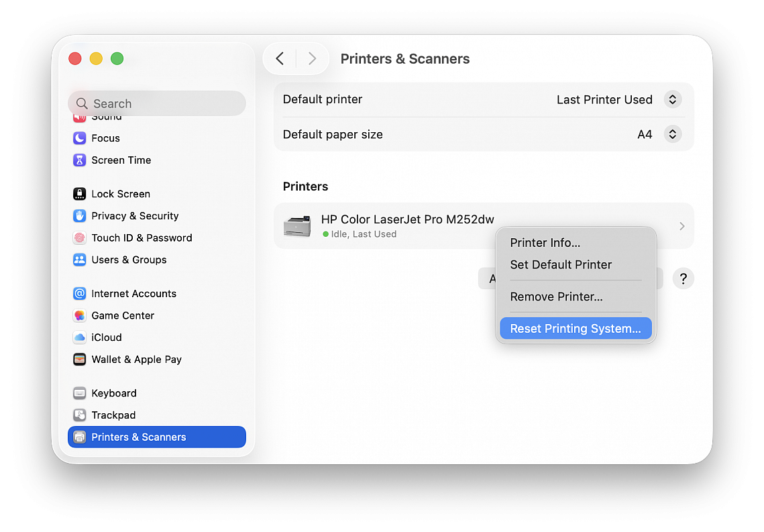
Task: Click the Touch ID fingerprint icon
Action: point(80,238)
